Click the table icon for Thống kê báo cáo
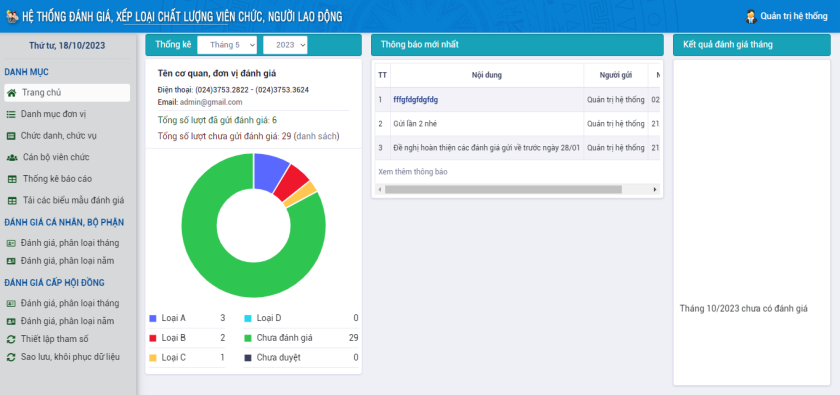This screenshot has width=840, height=395. [12, 178]
